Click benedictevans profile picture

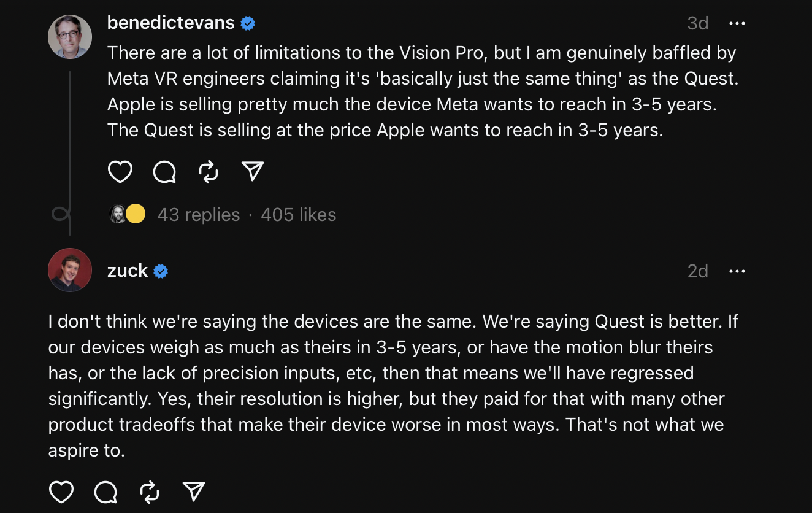pyautogui.click(x=70, y=37)
